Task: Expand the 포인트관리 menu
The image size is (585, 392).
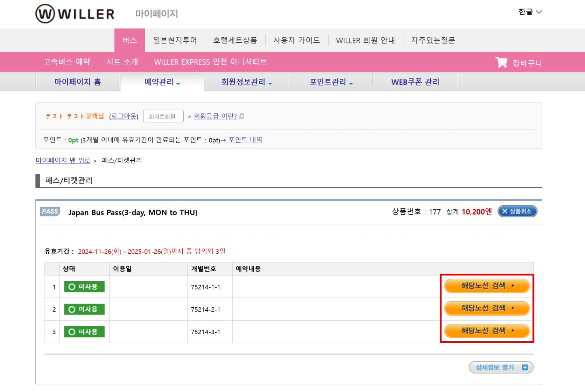Action: (x=331, y=82)
